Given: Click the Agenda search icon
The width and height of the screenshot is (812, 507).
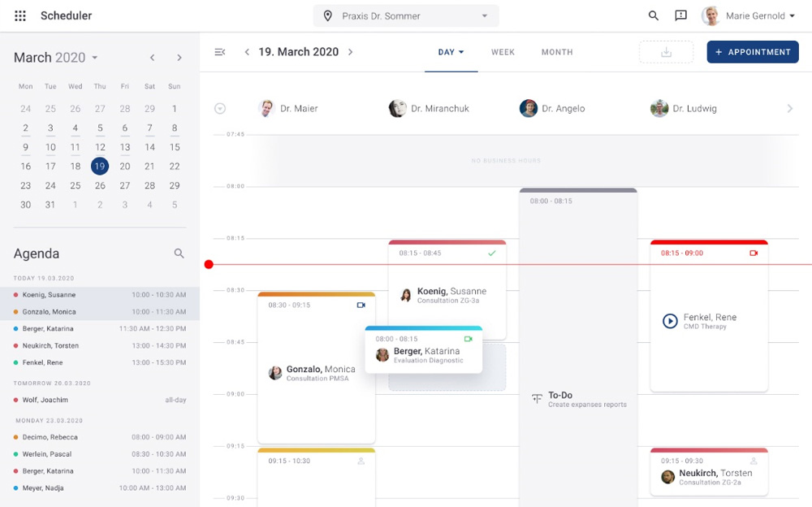Looking at the screenshot, I should click(x=179, y=253).
